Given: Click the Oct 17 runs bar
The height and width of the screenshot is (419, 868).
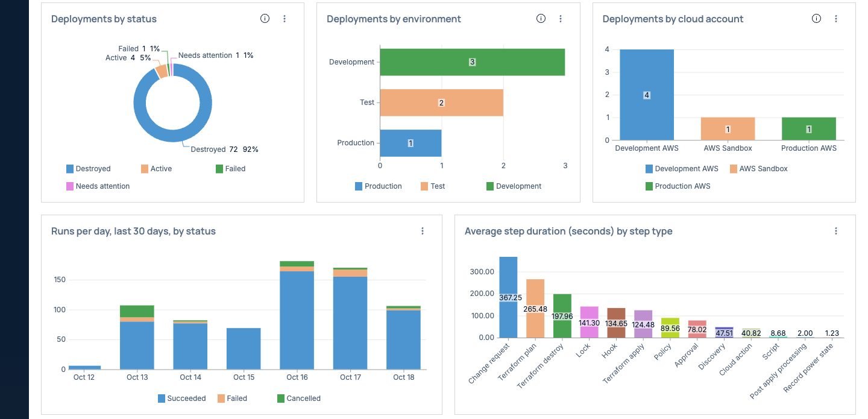Looking at the screenshot, I should tap(350, 318).
